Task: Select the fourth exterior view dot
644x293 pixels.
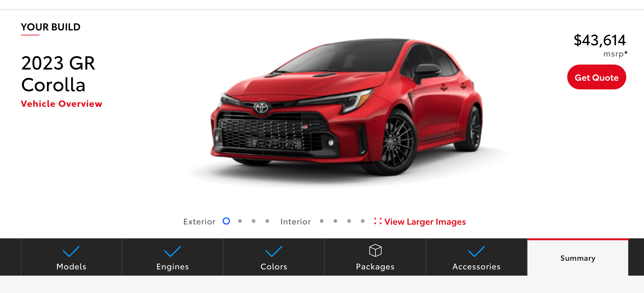Action: point(267,221)
